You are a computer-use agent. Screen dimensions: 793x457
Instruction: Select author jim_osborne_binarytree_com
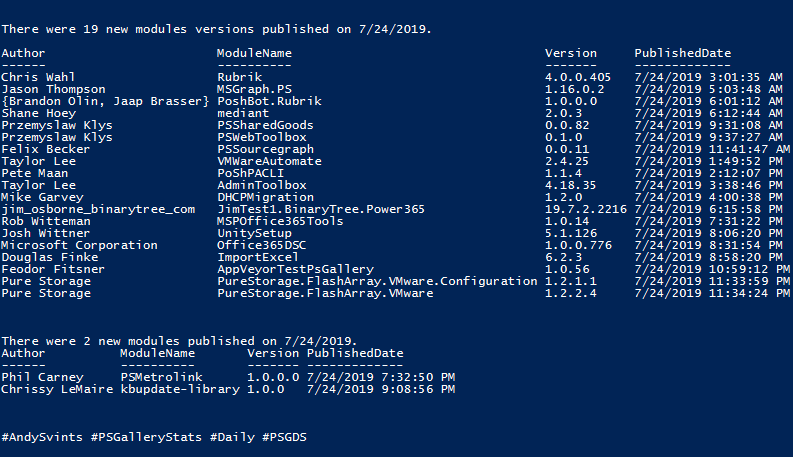pos(98,209)
